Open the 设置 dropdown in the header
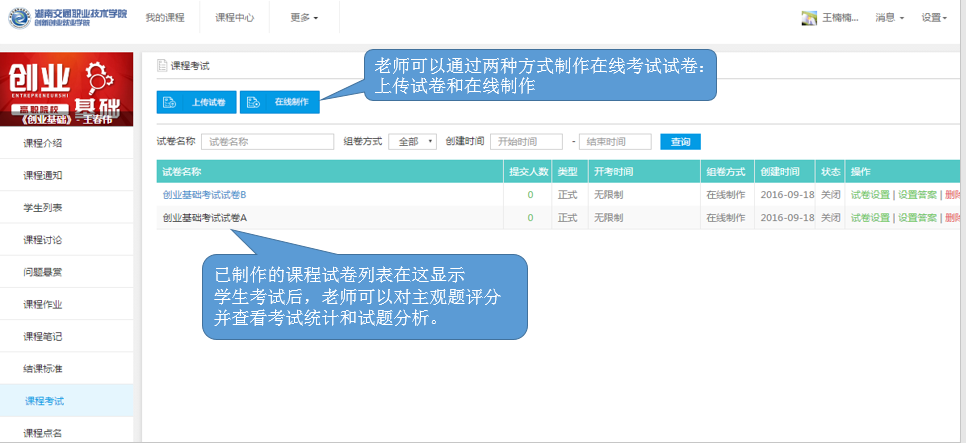This screenshot has height=443, width=966. (934, 18)
